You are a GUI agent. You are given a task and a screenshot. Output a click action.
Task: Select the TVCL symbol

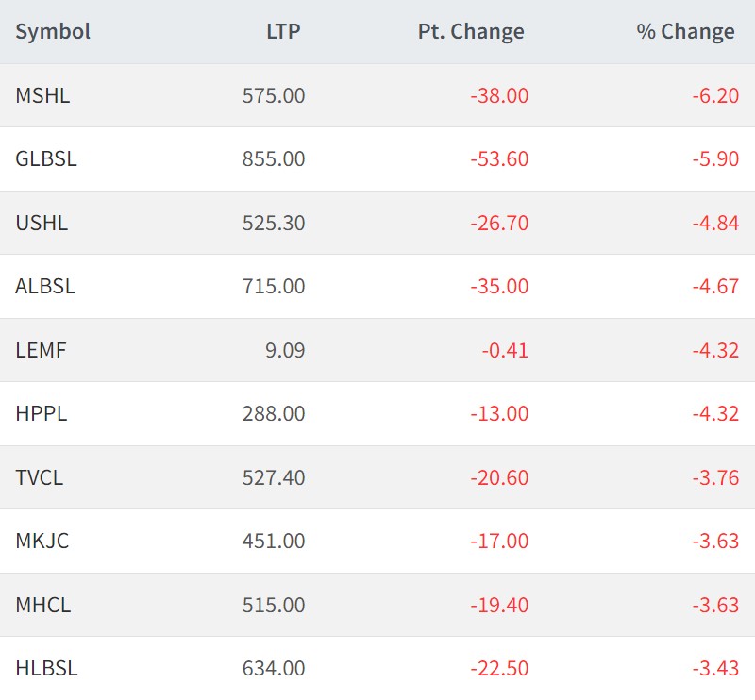[40, 477]
